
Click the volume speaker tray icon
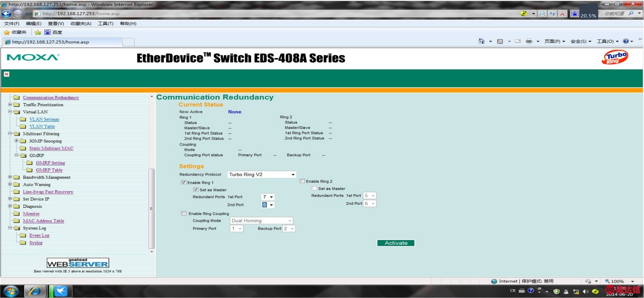(x=586, y=292)
